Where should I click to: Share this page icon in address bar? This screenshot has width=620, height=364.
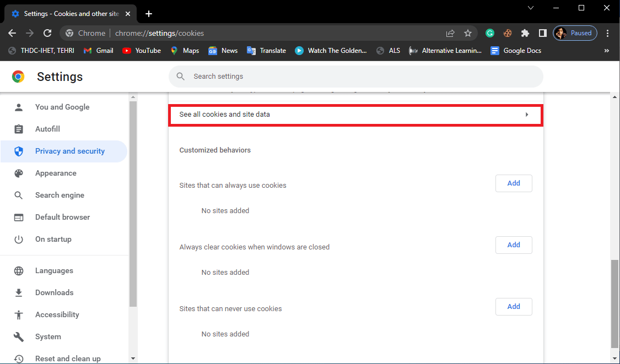tap(450, 33)
